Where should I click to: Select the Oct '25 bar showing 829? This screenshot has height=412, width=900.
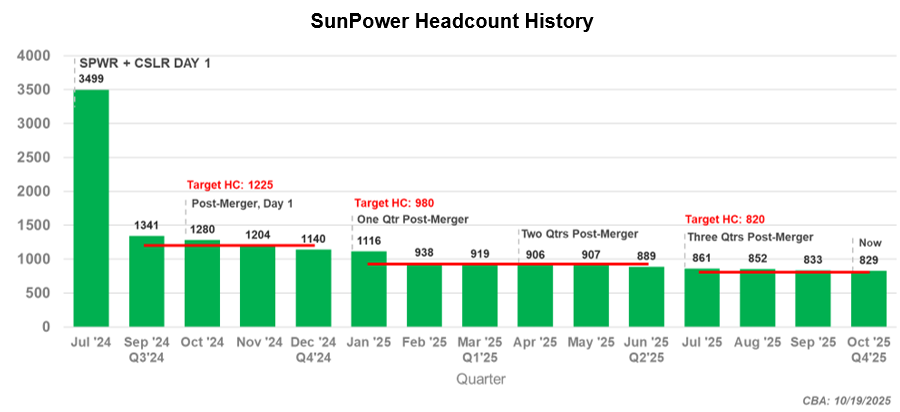(x=868, y=299)
